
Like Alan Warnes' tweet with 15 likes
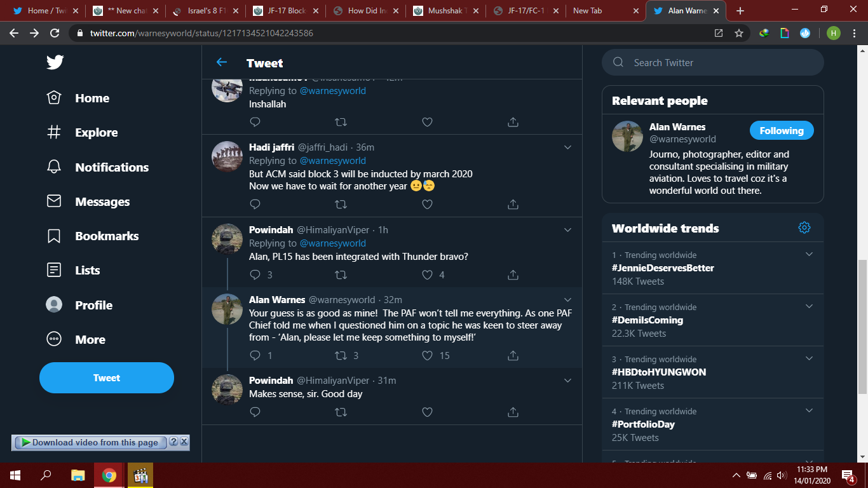click(427, 355)
